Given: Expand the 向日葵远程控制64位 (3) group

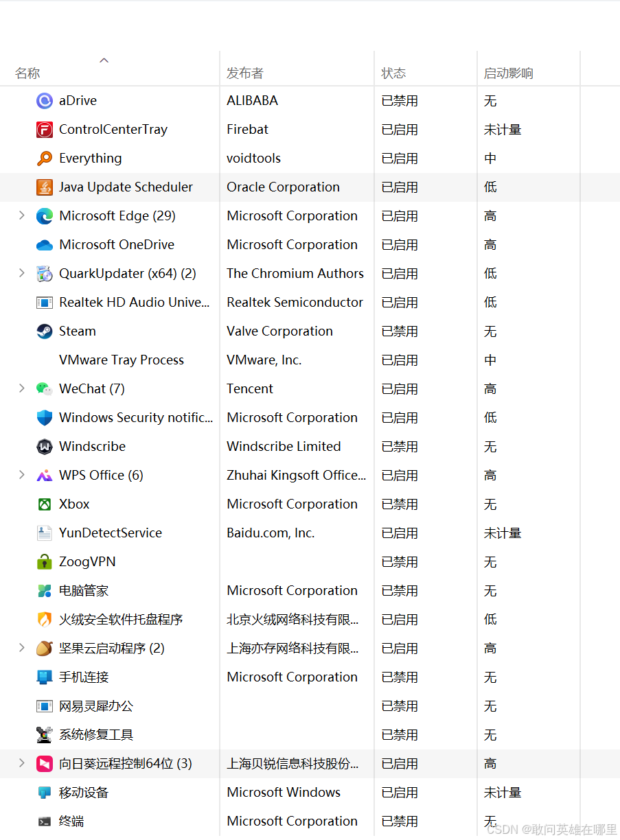Looking at the screenshot, I should [x=21, y=763].
